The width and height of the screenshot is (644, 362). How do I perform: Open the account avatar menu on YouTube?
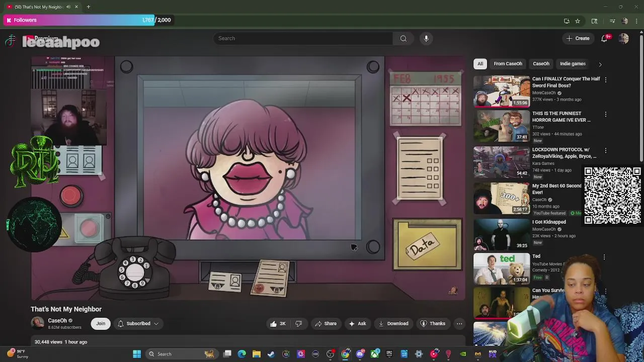(624, 38)
